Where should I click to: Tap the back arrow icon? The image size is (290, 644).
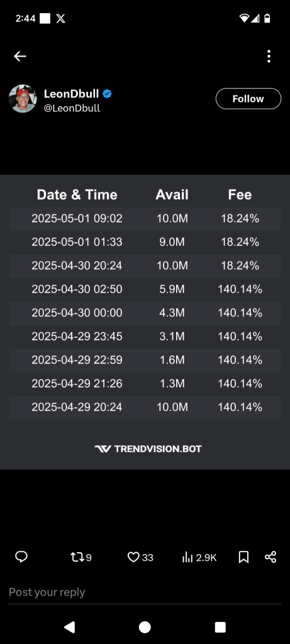pyautogui.click(x=20, y=56)
